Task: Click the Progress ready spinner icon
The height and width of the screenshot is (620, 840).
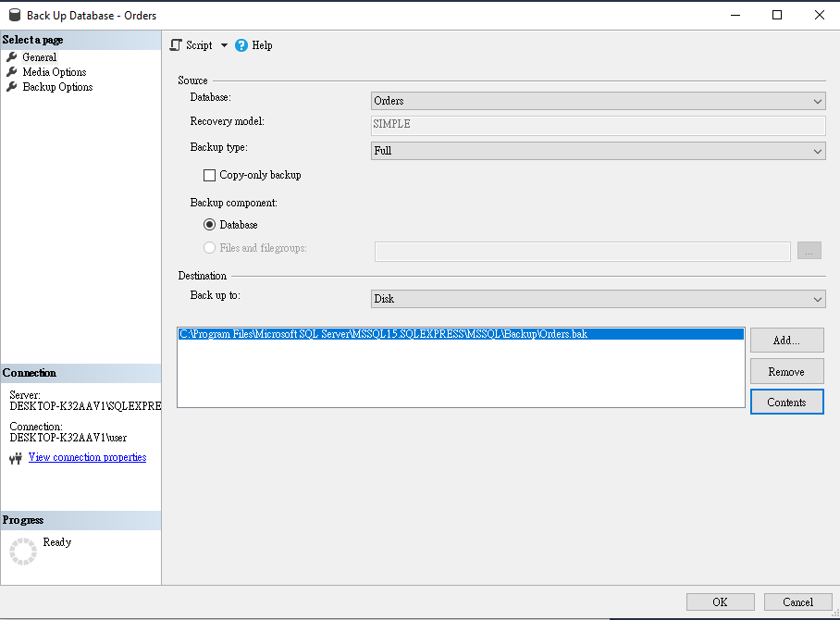Action: pyautogui.click(x=22, y=551)
